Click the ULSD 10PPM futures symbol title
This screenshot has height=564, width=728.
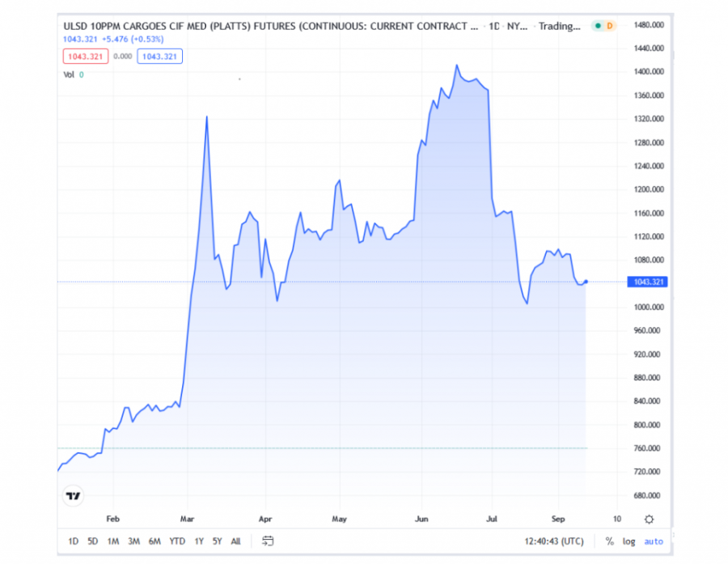tap(270, 26)
